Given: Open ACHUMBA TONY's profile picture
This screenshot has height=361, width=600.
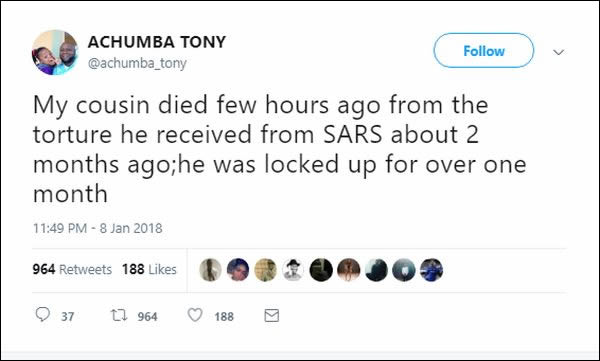Looking at the screenshot, I should click(x=55, y=52).
